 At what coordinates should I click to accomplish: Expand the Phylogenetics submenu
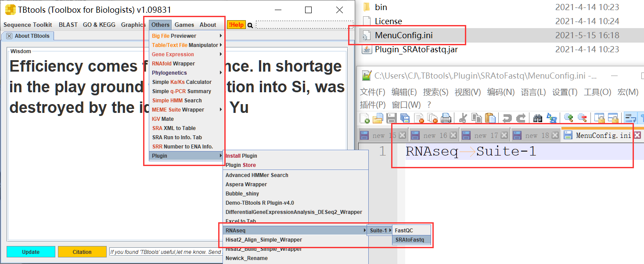click(x=187, y=73)
